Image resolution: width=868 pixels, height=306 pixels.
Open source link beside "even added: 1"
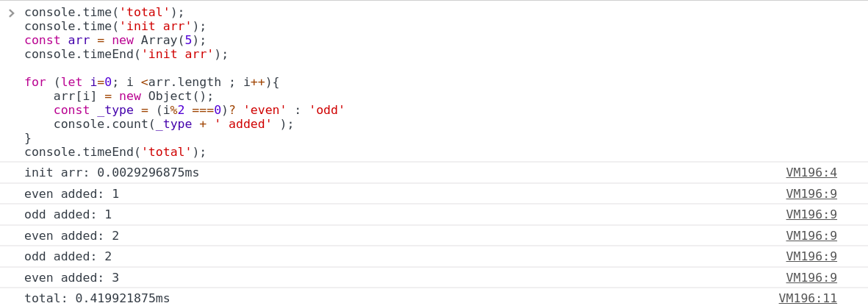[x=811, y=194]
